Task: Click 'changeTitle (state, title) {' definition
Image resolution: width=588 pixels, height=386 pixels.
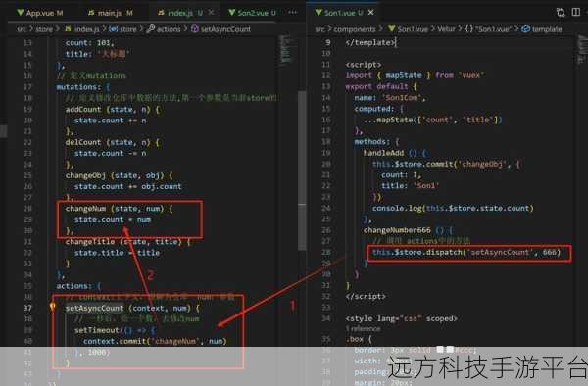Action: [x=127, y=242]
